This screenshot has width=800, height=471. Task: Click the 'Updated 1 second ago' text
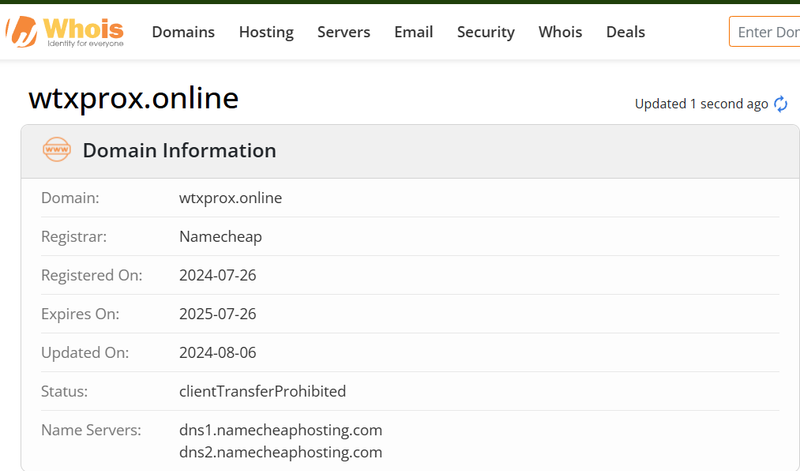[702, 104]
